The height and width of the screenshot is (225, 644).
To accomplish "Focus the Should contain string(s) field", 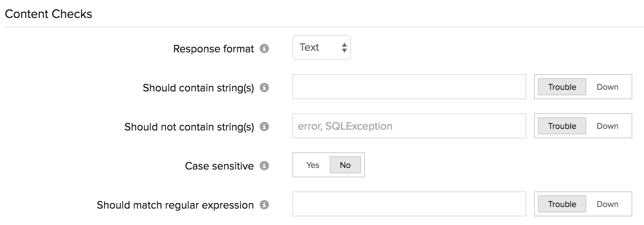I will (409, 87).
